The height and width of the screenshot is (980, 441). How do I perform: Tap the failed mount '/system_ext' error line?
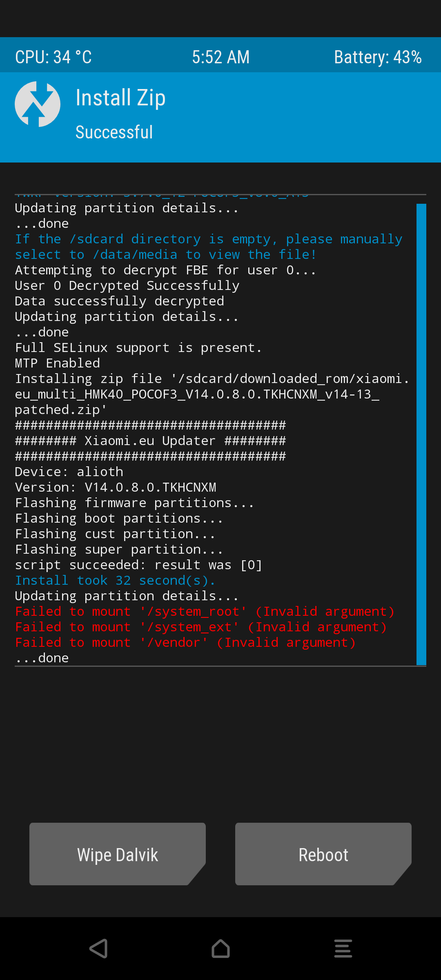pos(201,627)
